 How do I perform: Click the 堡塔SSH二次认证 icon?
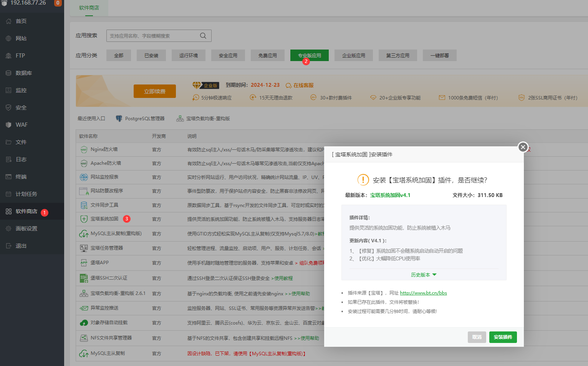point(84,278)
